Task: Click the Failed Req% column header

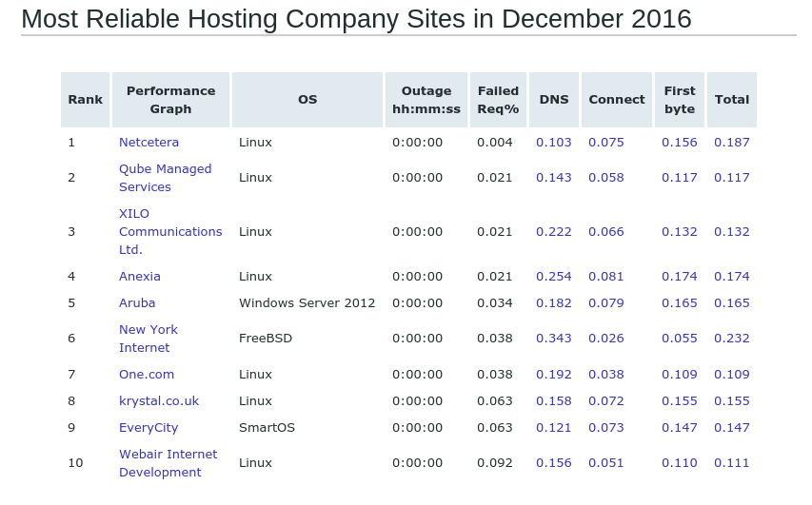Action: point(498,100)
